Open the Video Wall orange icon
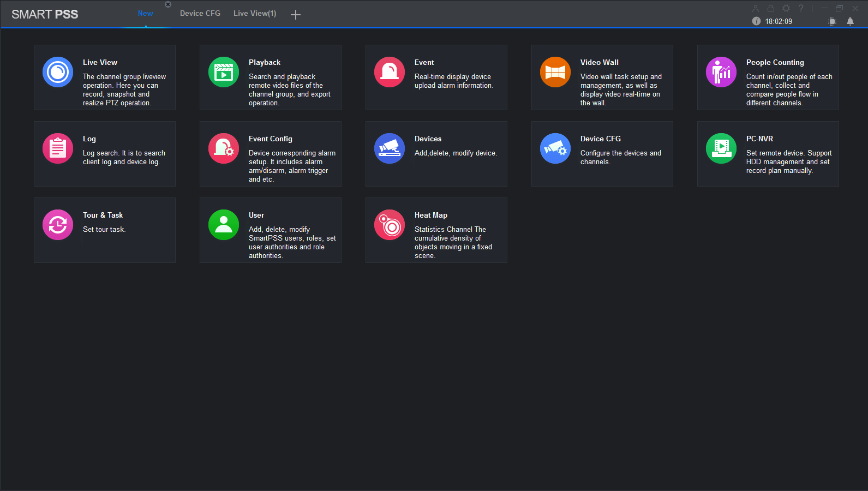Screen dimensions: 868x491 coord(555,72)
